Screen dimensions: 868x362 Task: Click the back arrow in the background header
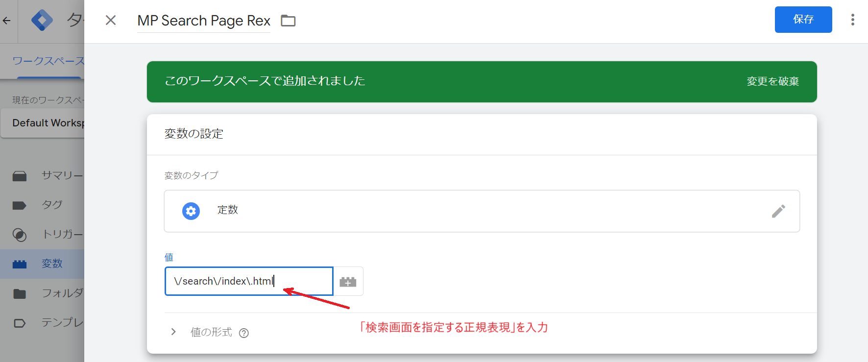(7, 21)
